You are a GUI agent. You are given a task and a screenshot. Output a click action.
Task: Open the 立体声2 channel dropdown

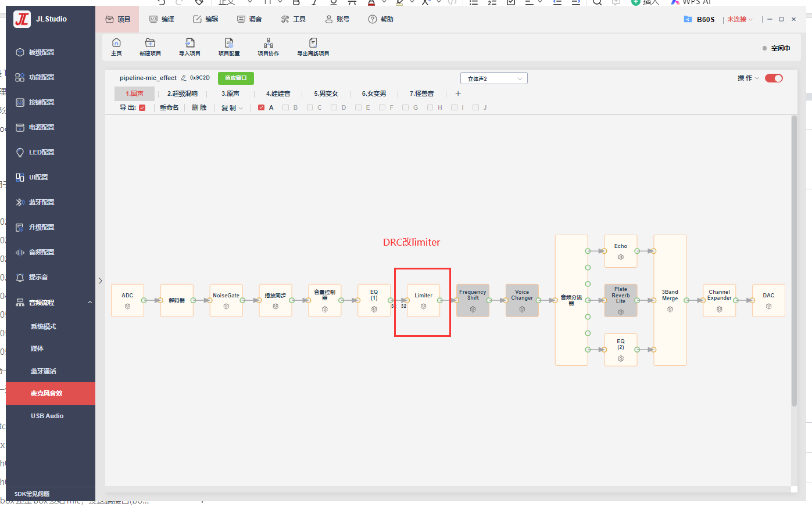tap(494, 78)
